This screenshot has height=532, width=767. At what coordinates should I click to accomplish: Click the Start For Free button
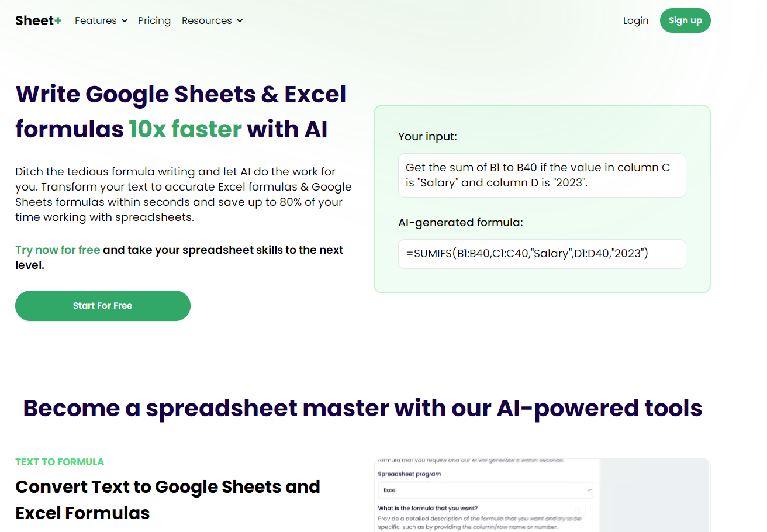103,306
